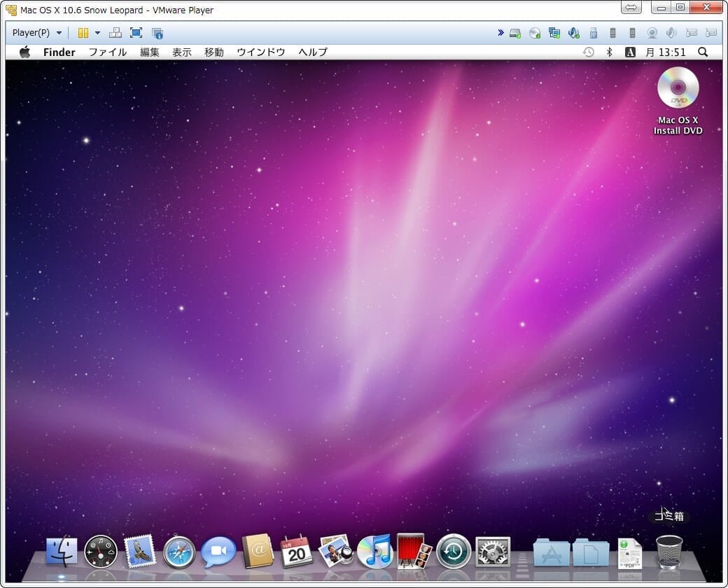This screenshot has height=588, width=728.
Task: Launch iTunes from the Dock
Action: click(x=374, y=552)
